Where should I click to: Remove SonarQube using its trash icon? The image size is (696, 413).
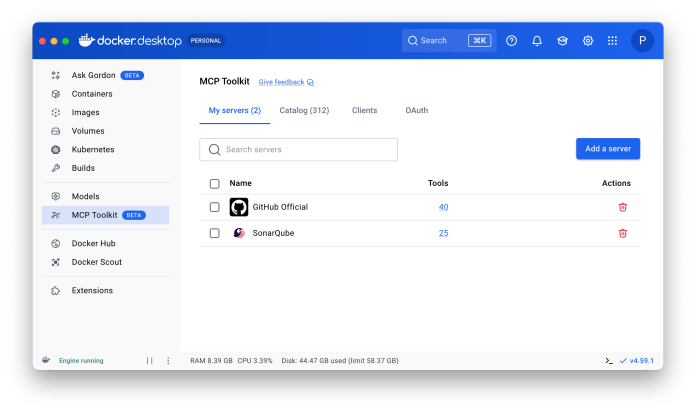coord(622,233)
